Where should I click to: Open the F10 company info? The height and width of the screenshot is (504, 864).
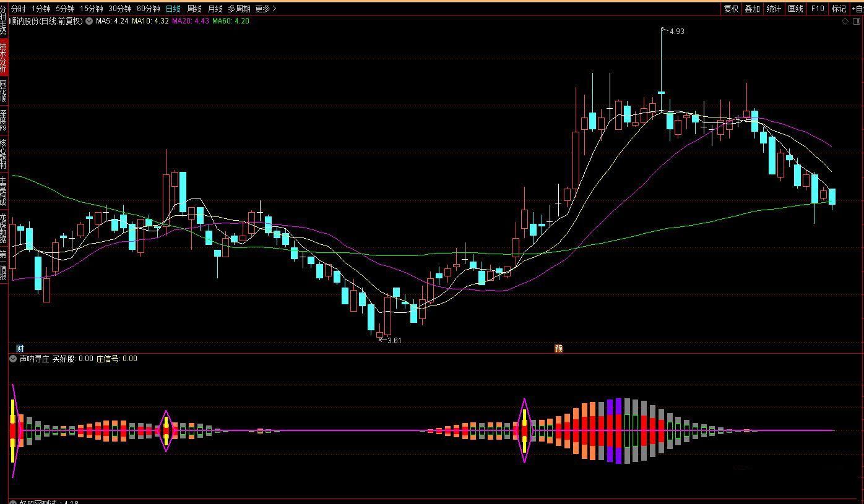[818, 9]
